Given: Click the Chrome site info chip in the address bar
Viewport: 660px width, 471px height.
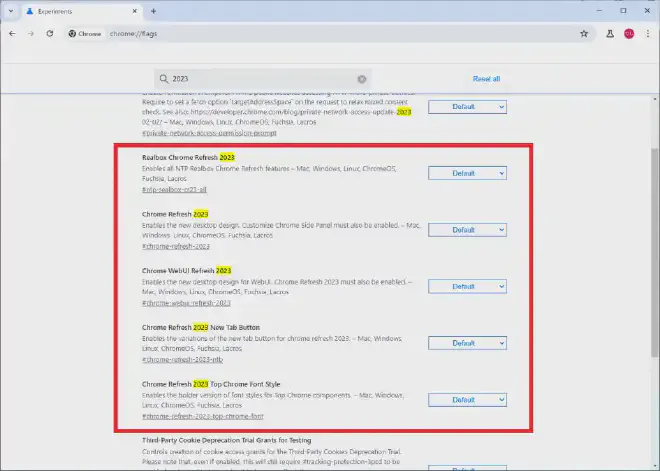Looking at the screenshot, I should [x=85, y=34].
